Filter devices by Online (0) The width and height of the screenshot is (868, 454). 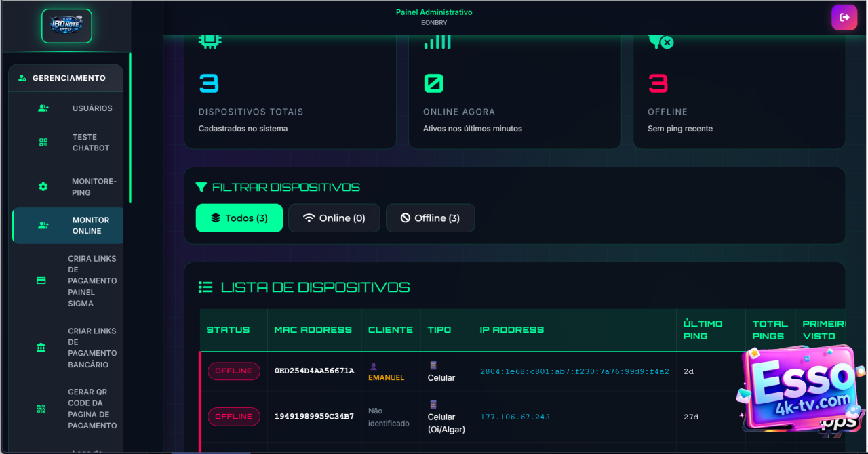[x=334, y=218]
